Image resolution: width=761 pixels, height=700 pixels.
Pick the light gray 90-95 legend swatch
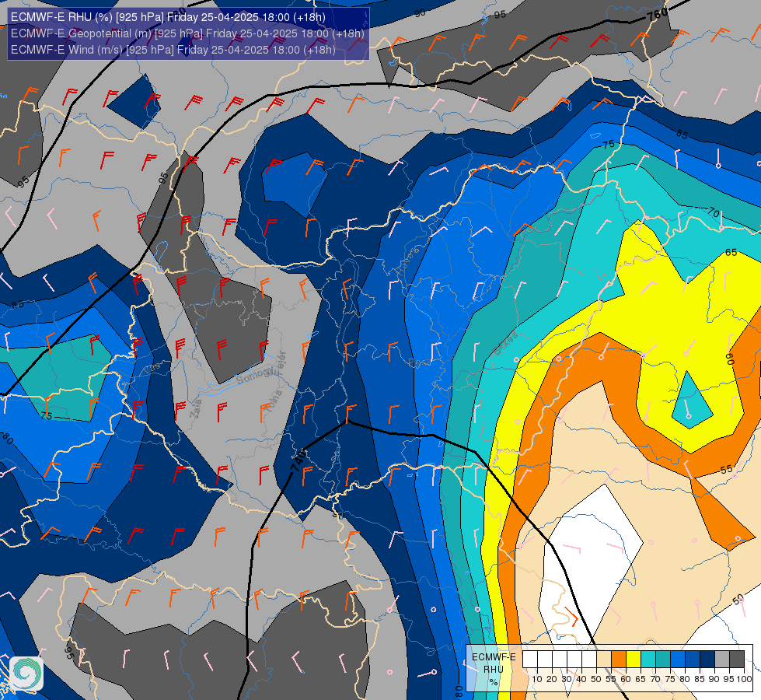pyautogui.click(x=722, y=660)
